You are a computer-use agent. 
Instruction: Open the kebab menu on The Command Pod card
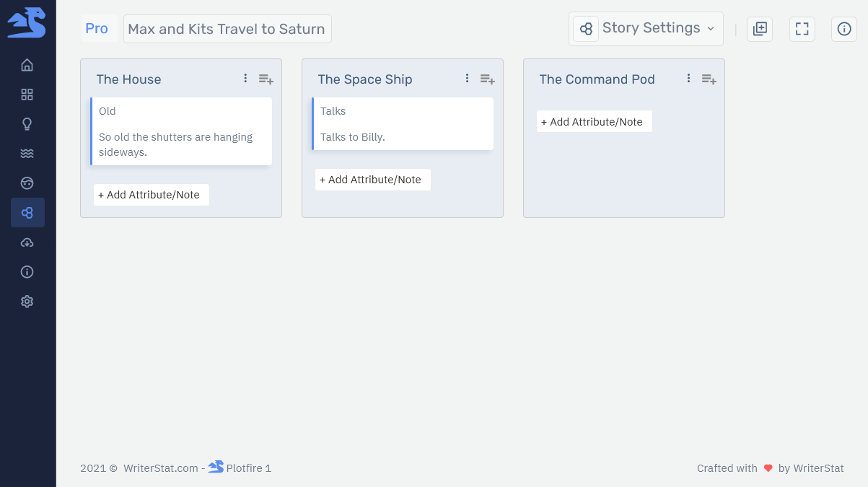[688, 78]
